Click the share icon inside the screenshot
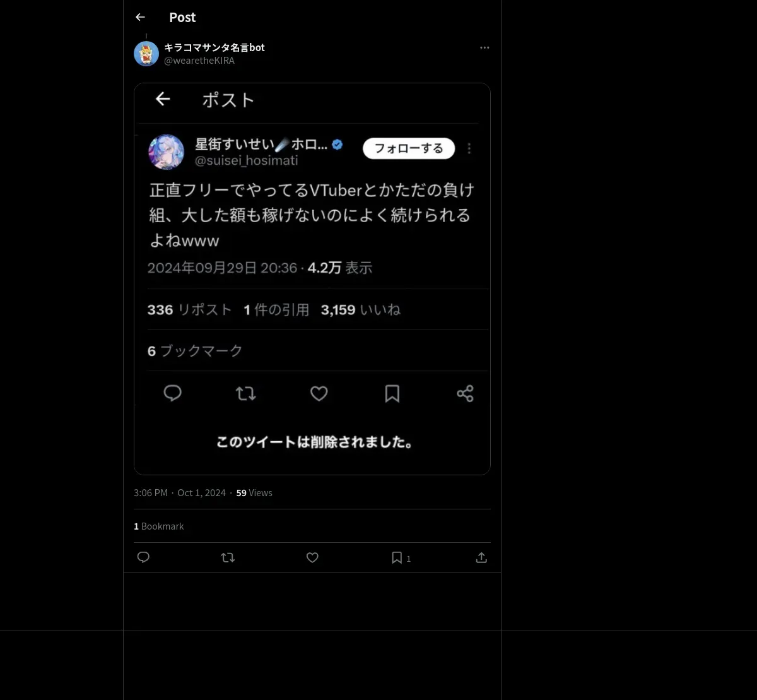 point(465,394)
